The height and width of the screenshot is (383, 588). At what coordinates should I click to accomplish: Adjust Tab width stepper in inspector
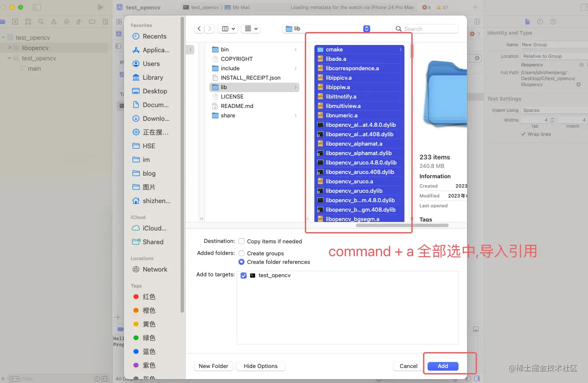click(552, 120)
